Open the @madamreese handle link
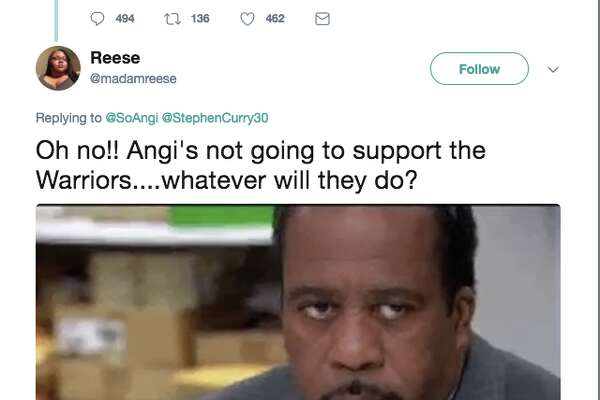The height and width of the screenshot is (400, 600). click(x=133, y=79)
